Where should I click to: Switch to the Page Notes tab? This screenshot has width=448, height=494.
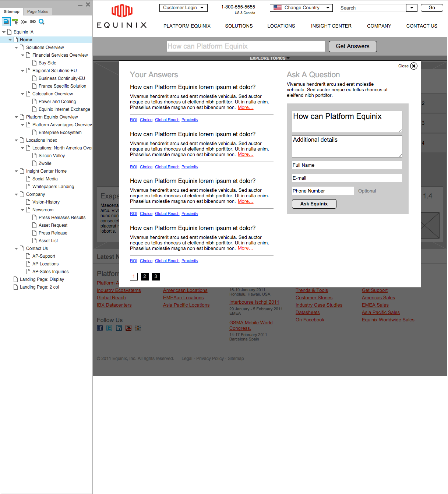[x=38, y=11]
